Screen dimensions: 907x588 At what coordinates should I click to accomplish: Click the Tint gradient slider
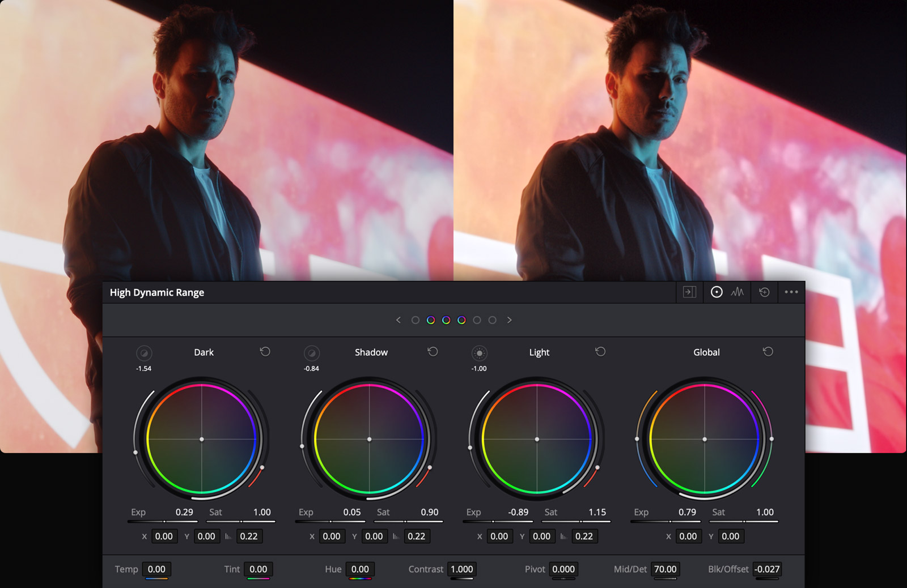point(258,577)
